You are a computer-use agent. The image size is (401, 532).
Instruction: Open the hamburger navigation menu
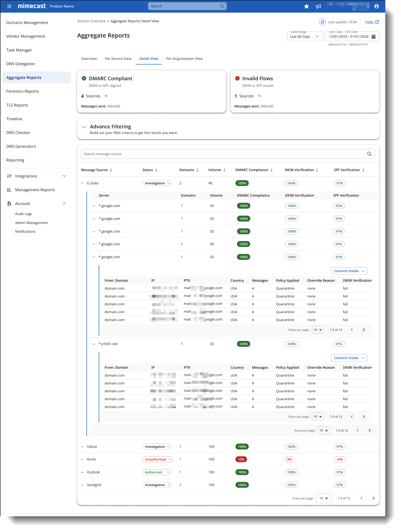[9, 6]
